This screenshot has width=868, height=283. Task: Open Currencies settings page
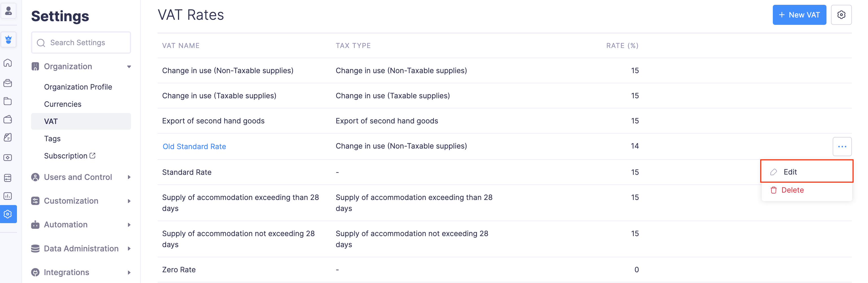coord(63,104)
